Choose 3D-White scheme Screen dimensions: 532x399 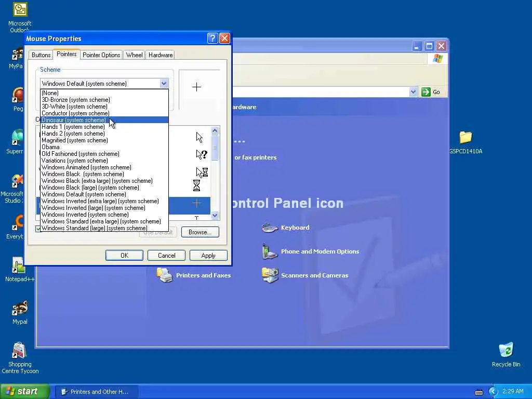[104, 107]
